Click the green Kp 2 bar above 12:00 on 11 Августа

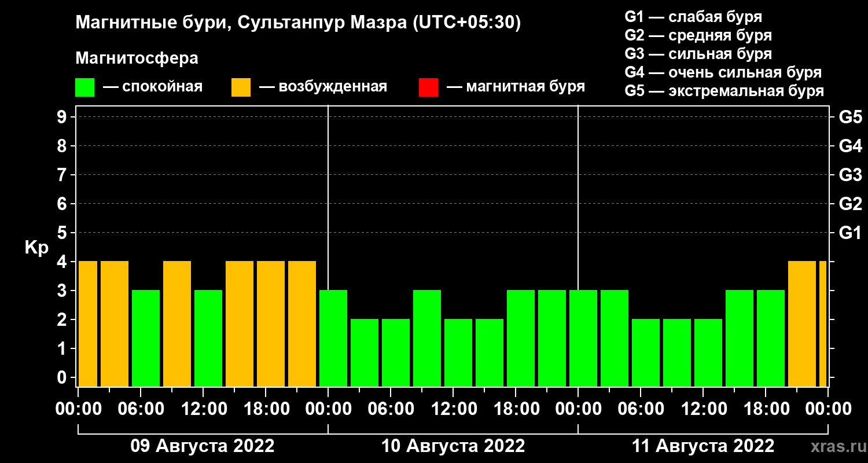click(708, 352)
